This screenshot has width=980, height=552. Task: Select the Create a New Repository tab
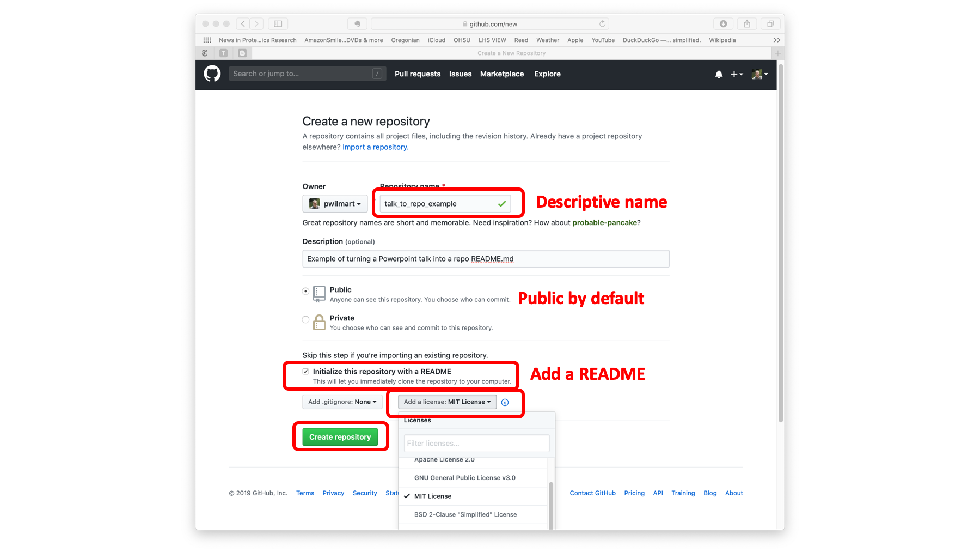[x=512, y=53]
